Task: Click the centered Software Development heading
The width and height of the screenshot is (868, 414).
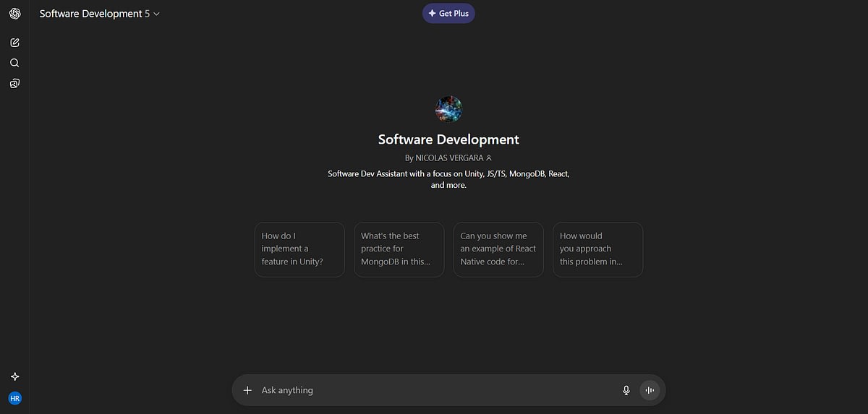Action: pyautogui.click(x=448, y=139)
